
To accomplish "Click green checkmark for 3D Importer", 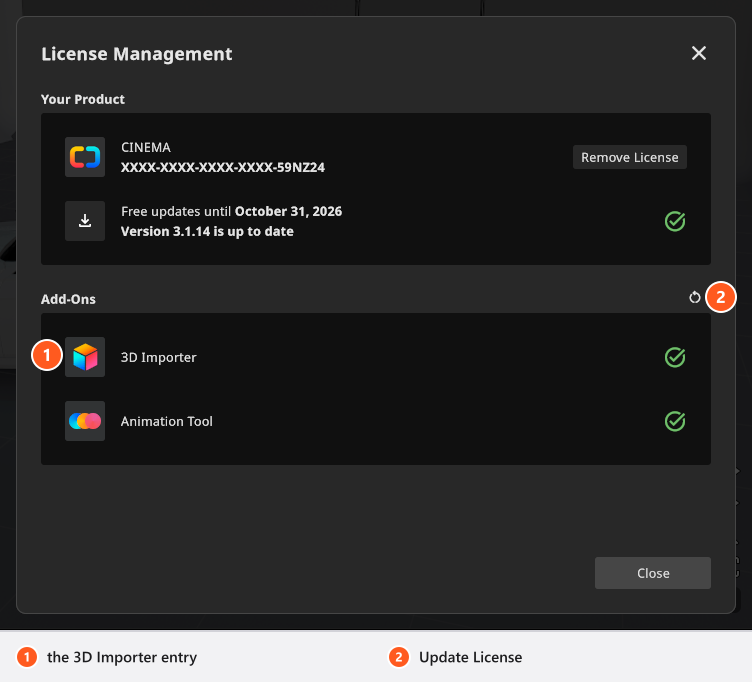I will [675, 357].
